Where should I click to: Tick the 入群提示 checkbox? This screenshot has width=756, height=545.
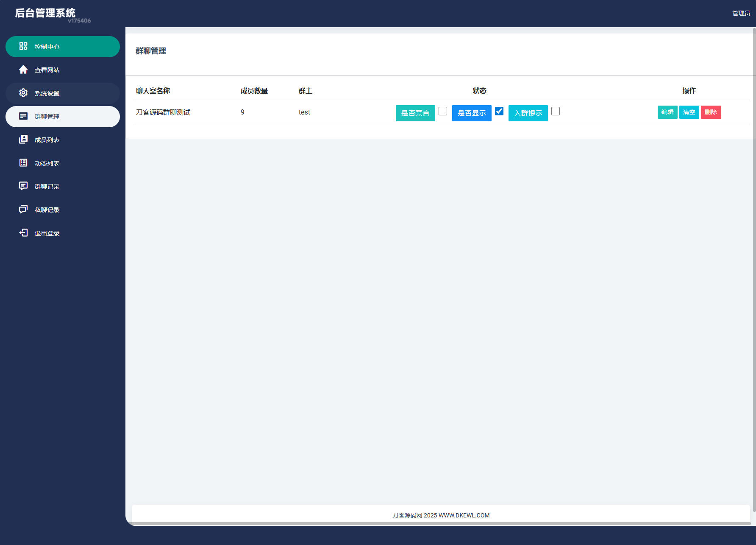click(556, 111)
